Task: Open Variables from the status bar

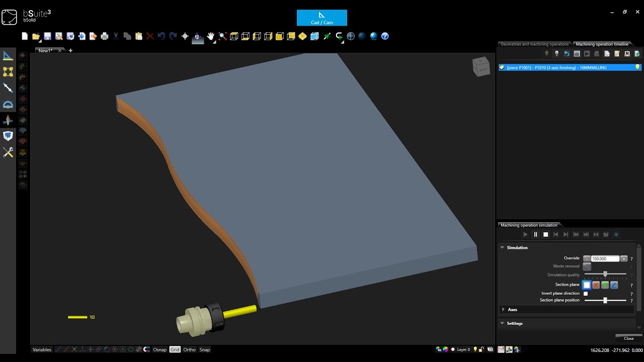Action: point(42,349)
